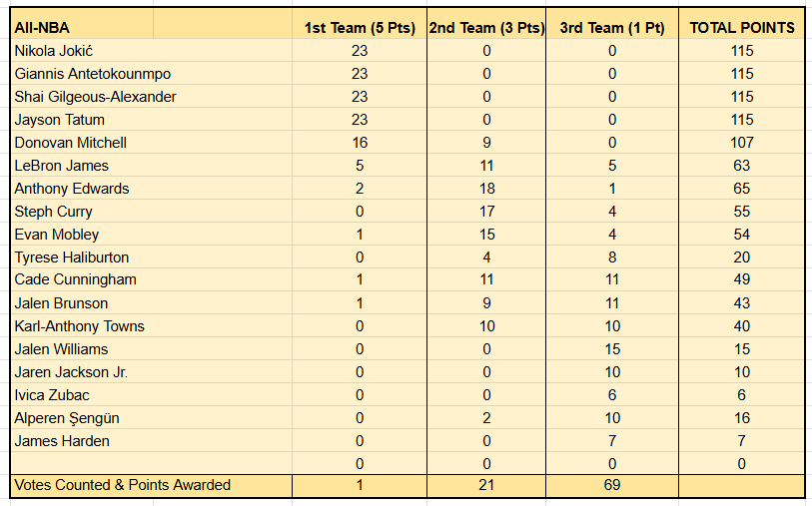This screenshot has width=812, height=506.
Task: Select Donovan Mitchell's total points cell 107
Action: [x=741, y=143]
